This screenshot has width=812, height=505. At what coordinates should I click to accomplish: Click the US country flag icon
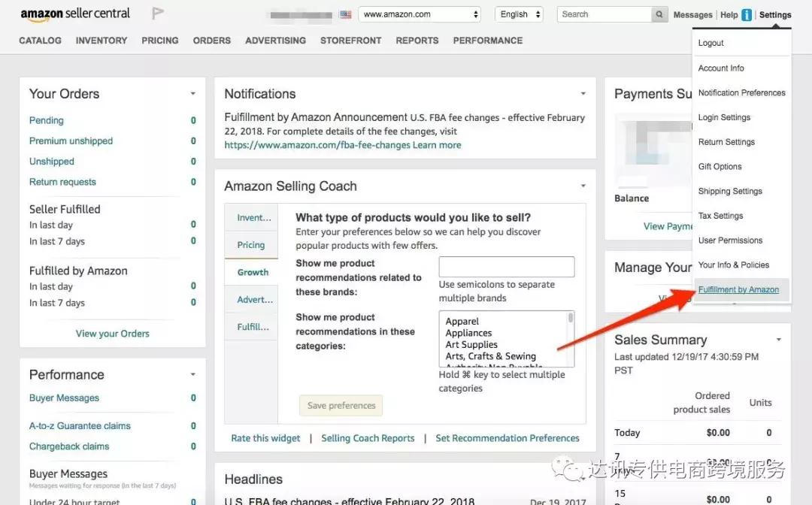345,14
